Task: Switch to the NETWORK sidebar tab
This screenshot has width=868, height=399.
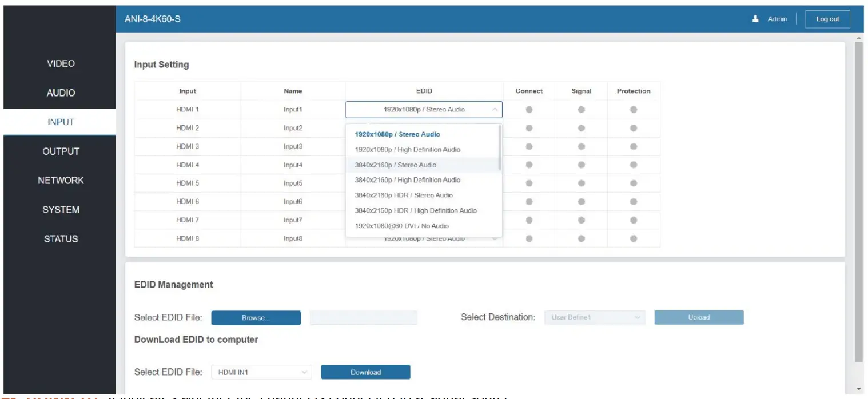Action: [x=60, y=180]
